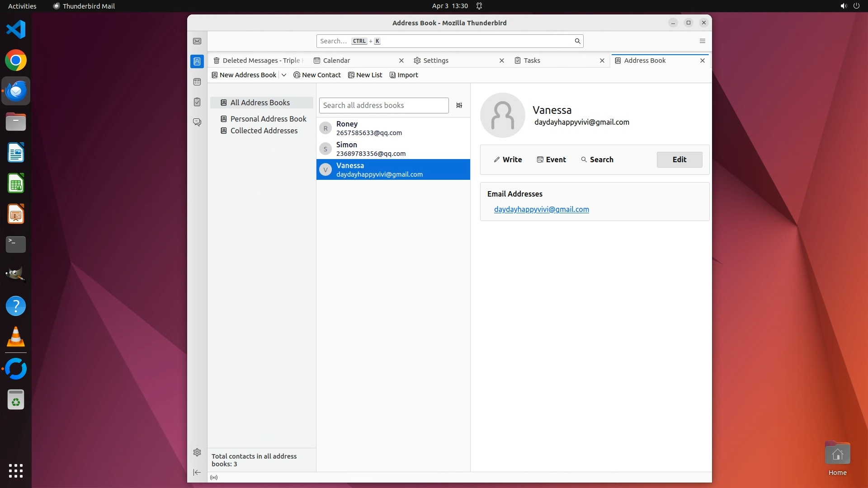This screenshot has height=488, width=868.
Task: Open the daydayhappyvivi@gmail.com email link
Action: pos(541,209)
